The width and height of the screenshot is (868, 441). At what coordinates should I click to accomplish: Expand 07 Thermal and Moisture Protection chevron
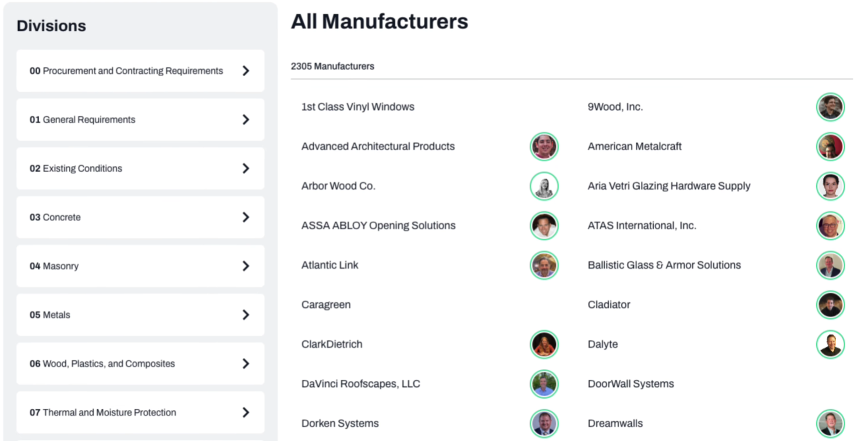[246, 412]
